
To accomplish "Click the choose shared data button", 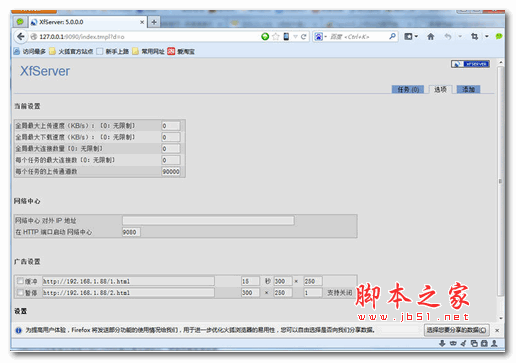I will (457, 330).
